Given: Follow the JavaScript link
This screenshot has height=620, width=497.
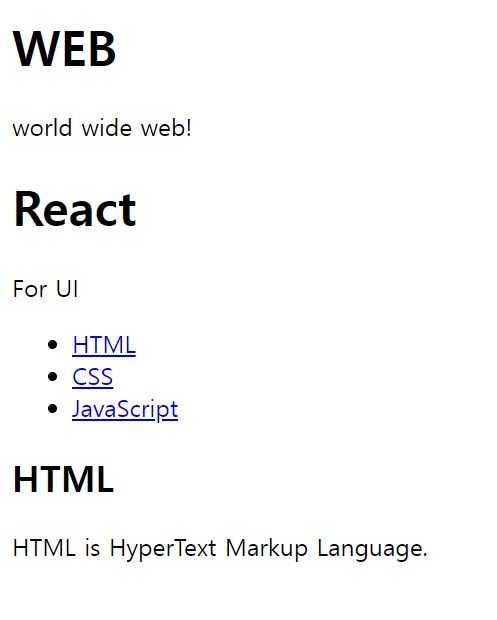Looking at the screenshot, I should (125, 409).
